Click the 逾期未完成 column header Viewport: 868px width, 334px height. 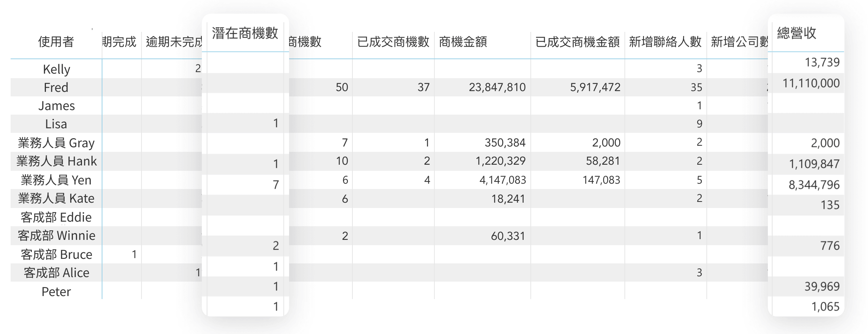[174, 42]
